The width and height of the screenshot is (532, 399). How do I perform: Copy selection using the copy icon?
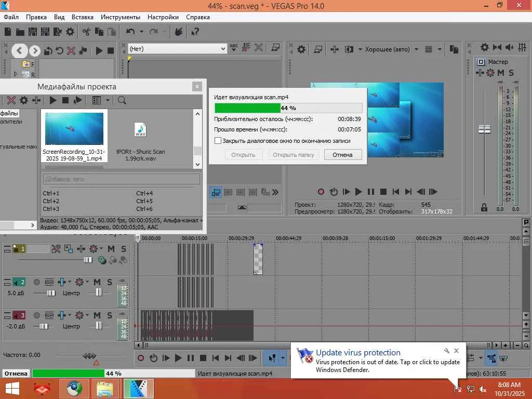99,32
